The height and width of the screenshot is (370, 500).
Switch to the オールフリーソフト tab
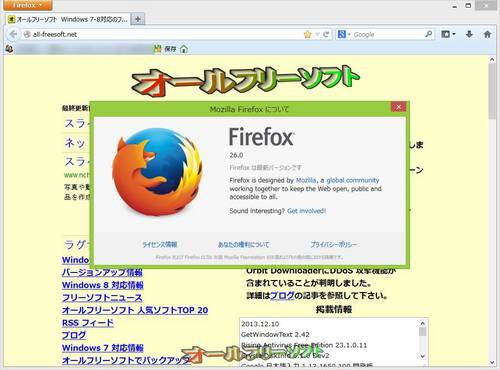click(x=68, y=19)
